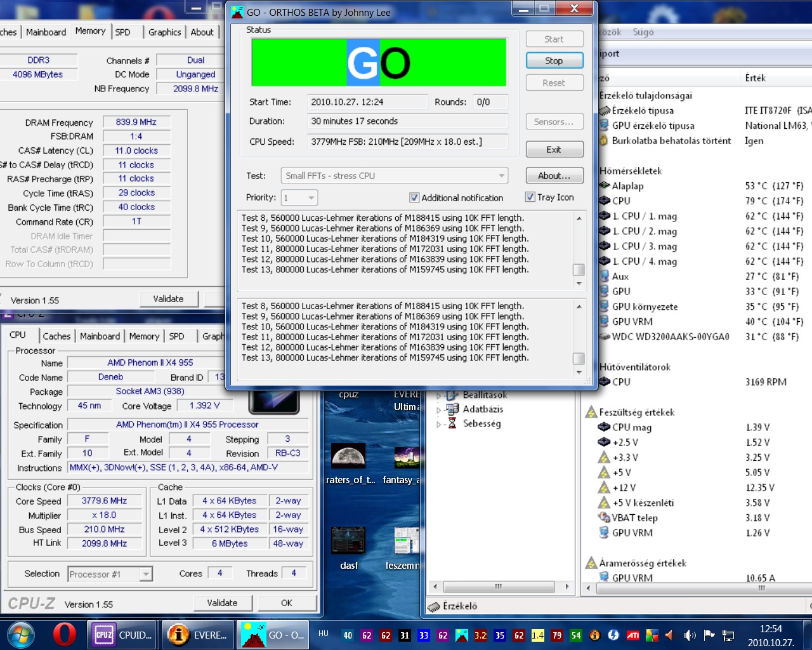Switch to SPD tab in lower CPU-Z window
Image resolution: width=812 pixels, height=650 pixels.
[x=176, y=336]
